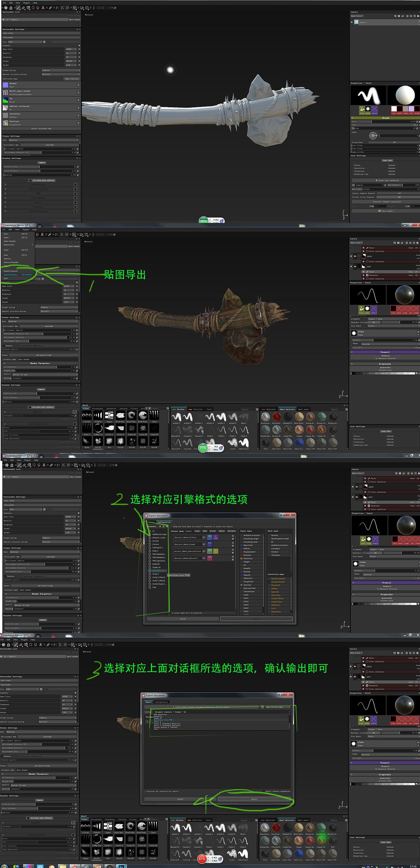Reset the export path with the arrow icon
420x868 pixels.
[x=262, y=707]
